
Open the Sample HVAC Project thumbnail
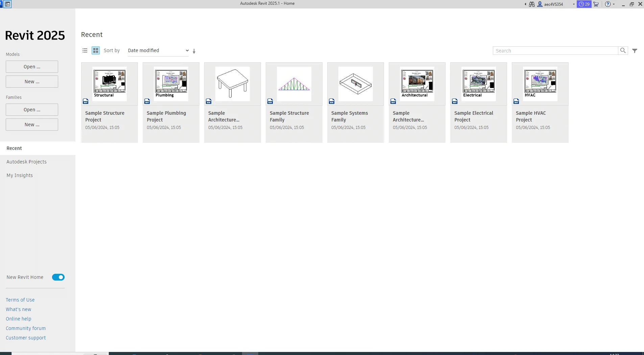pos(540,84)
